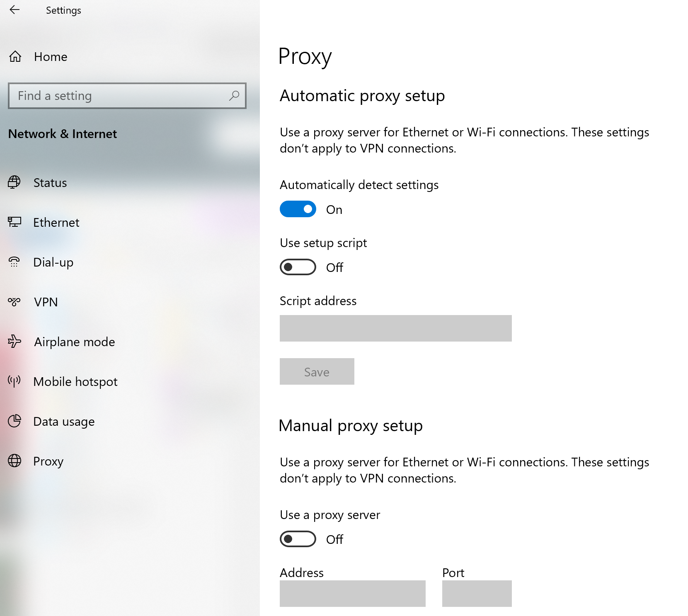Select the Data usage pie icon

(x=15, y=421)
